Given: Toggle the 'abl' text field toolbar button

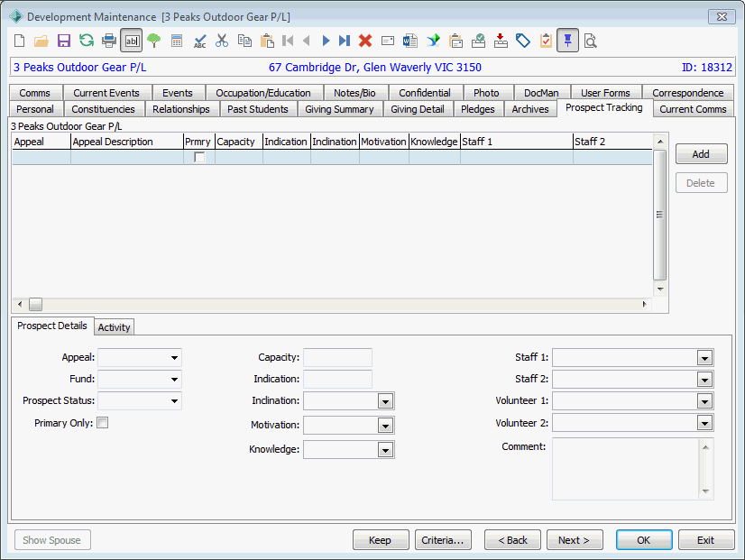Looking at the screenshot, I should point(131,41).
